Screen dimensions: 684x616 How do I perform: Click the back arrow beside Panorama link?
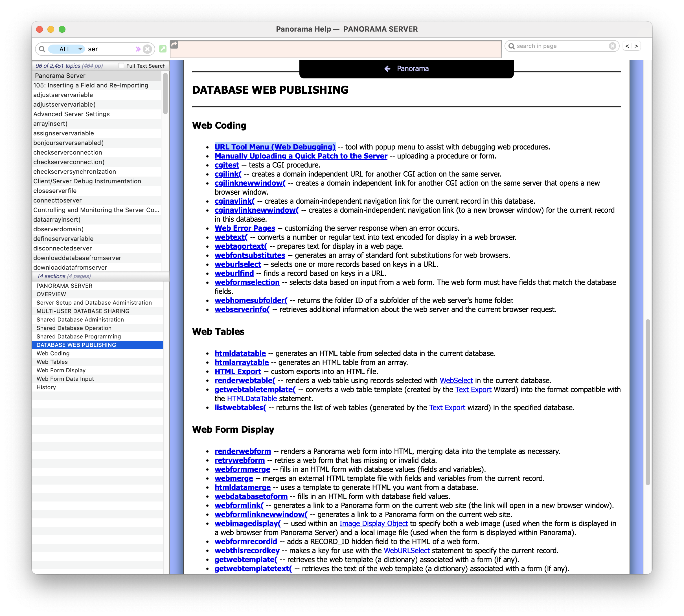tap(387, 69)
